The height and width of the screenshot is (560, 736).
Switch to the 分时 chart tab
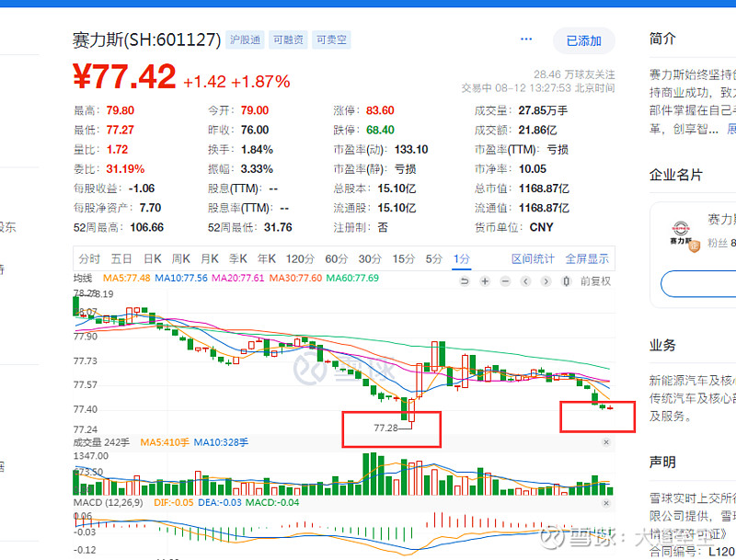(89, 259)
